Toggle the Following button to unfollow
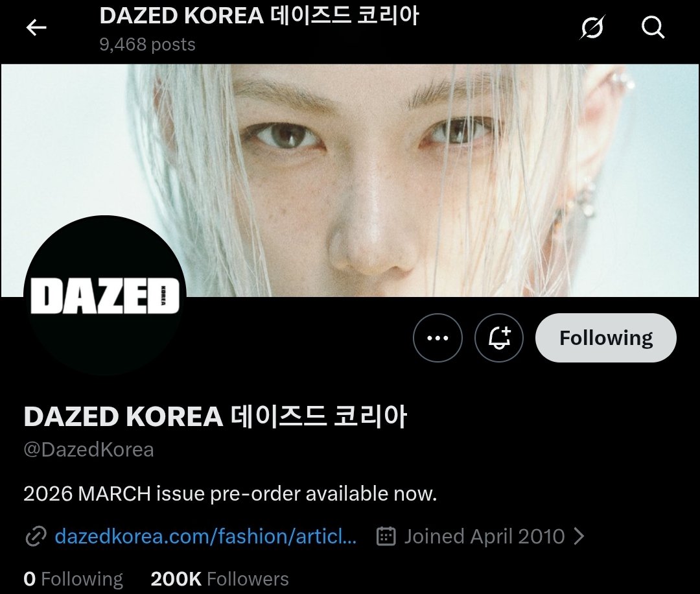 [606, 338]
